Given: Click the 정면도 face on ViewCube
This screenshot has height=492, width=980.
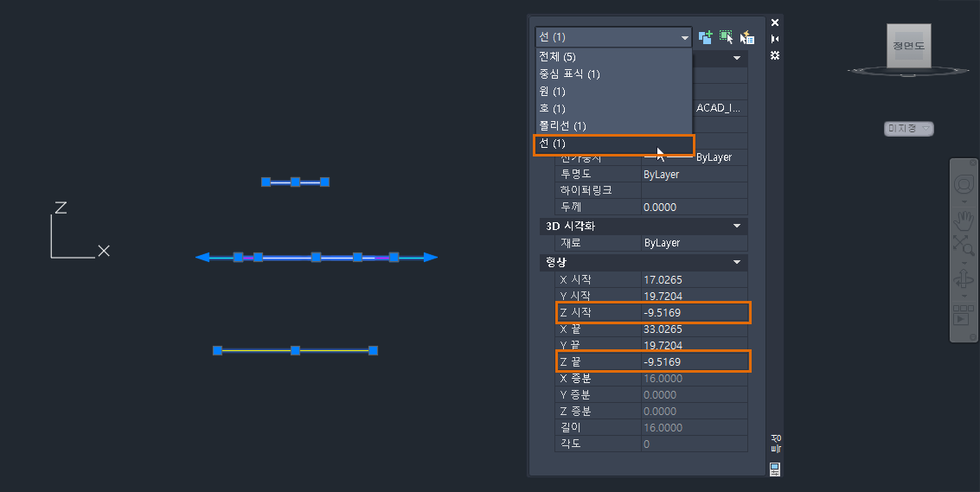Looking at the screenshot, I should (909, 47).
